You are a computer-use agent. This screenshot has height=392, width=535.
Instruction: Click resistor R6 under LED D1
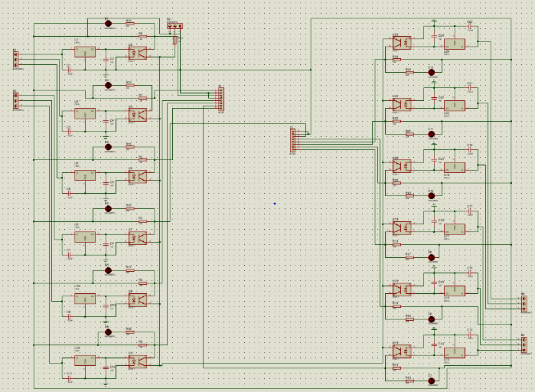143,36
